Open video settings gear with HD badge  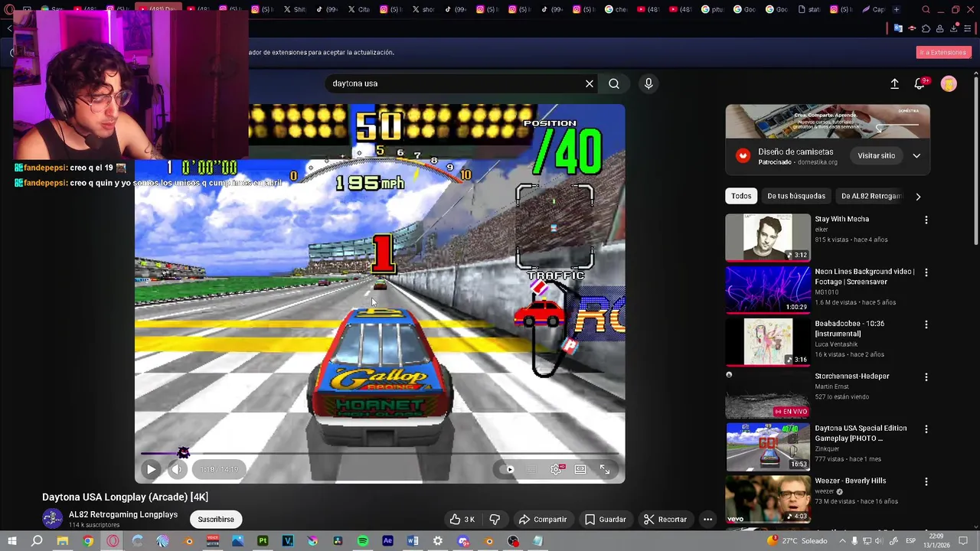pos(557,469)
